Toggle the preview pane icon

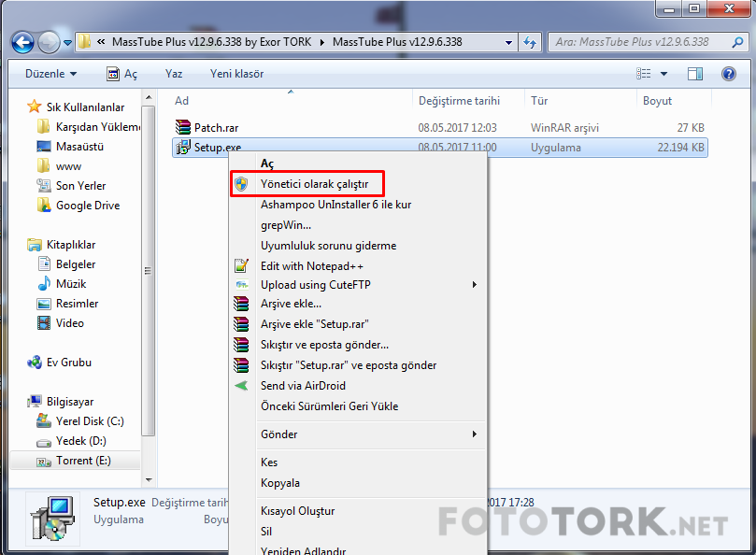(x=694, y=74)
